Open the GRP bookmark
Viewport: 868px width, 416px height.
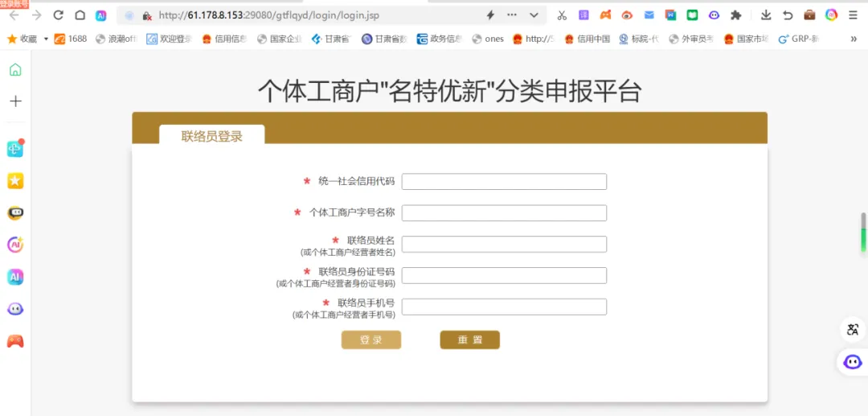tap(798, 39)
